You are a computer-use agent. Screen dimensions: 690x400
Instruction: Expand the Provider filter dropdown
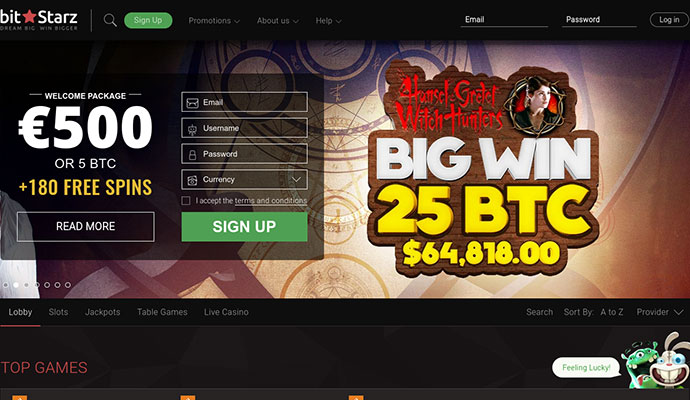(x=659, y=312)
